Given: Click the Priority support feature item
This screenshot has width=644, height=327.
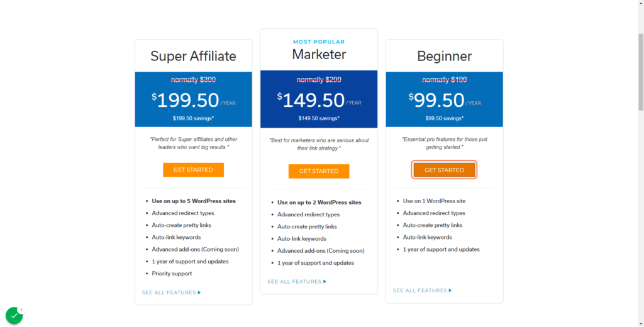Looking at the screenshot, I should pos(172,274).
